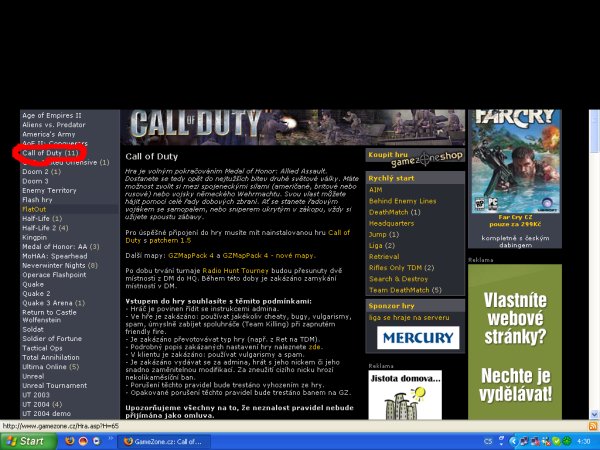Viewport: 600px width, 450px height.
Task: Open Rifles Only TDM (2) link
Action: tap(401, 268)
